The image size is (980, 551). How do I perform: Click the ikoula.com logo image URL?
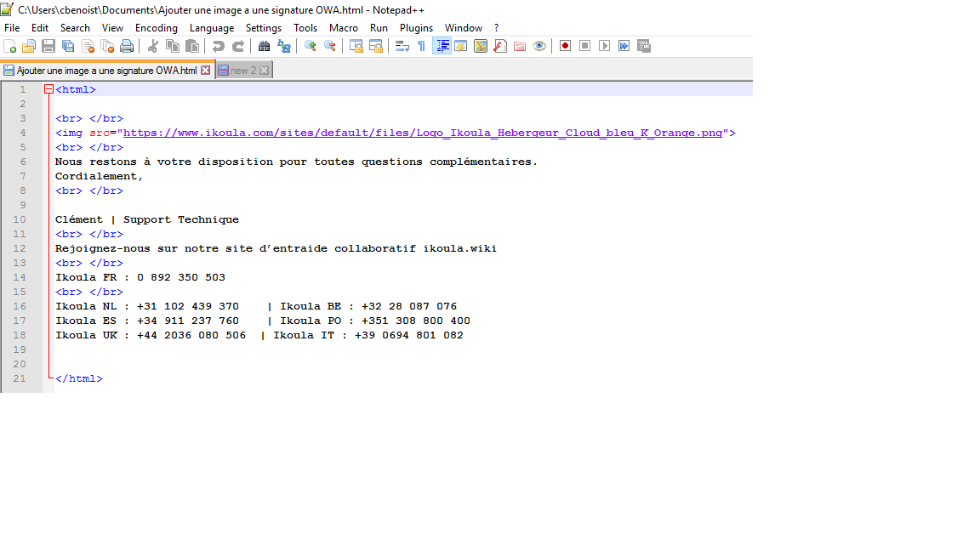tap(423, 133)
